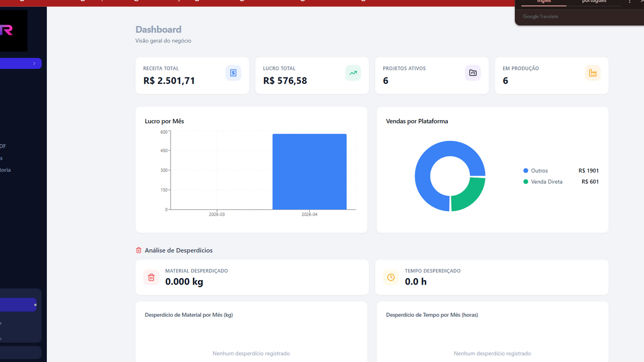Click the 'PROJETOS ATIVOS' card label
The width and height of the screenshot is (644, 362).
click(404, 68)
